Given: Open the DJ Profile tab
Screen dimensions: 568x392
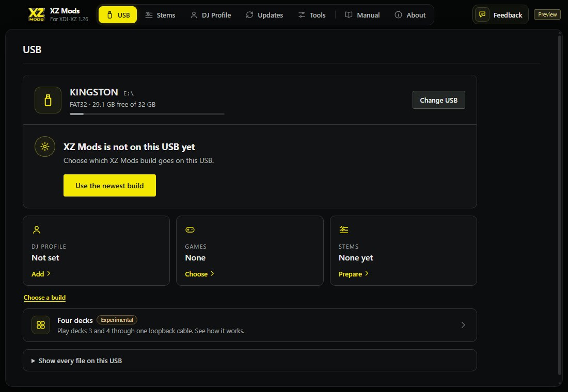Looking at the screenshot, I should 211,15.
